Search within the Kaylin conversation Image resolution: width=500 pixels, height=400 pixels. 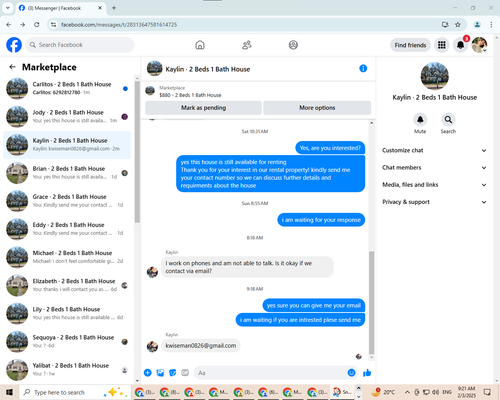click(448, 119)
